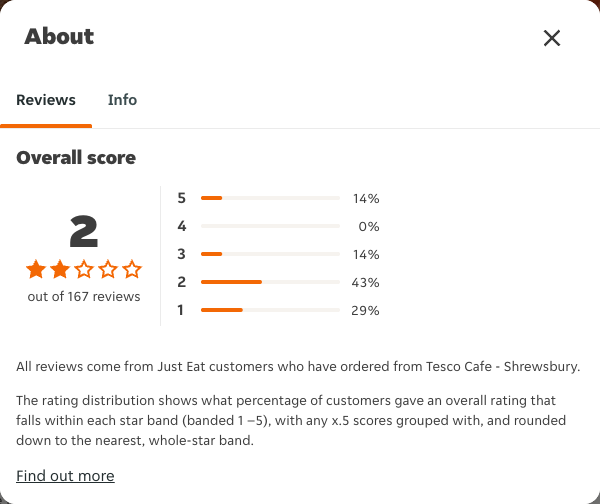Click the 5-star rating bar
This screenshot has height=504, width=600.
pos(270,198)
